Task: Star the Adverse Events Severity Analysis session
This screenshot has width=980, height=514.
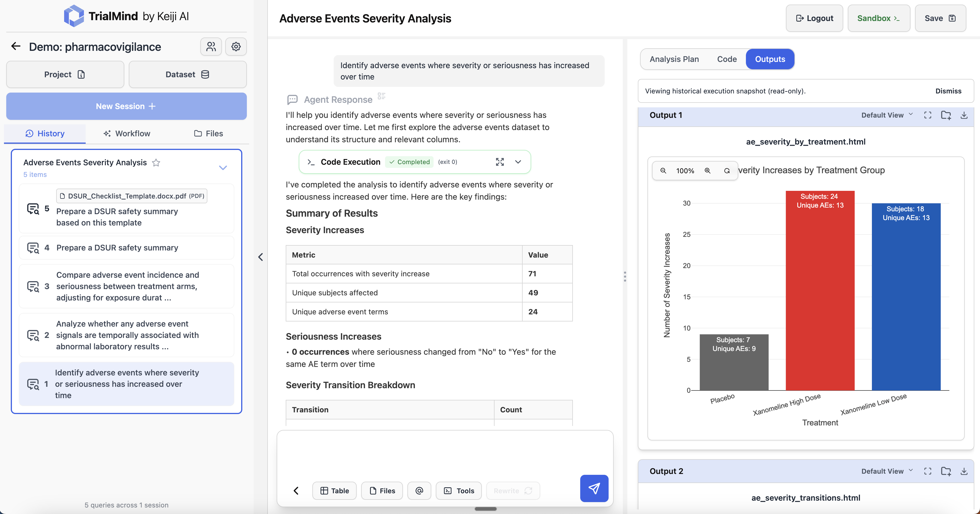Action: (156, 162)
